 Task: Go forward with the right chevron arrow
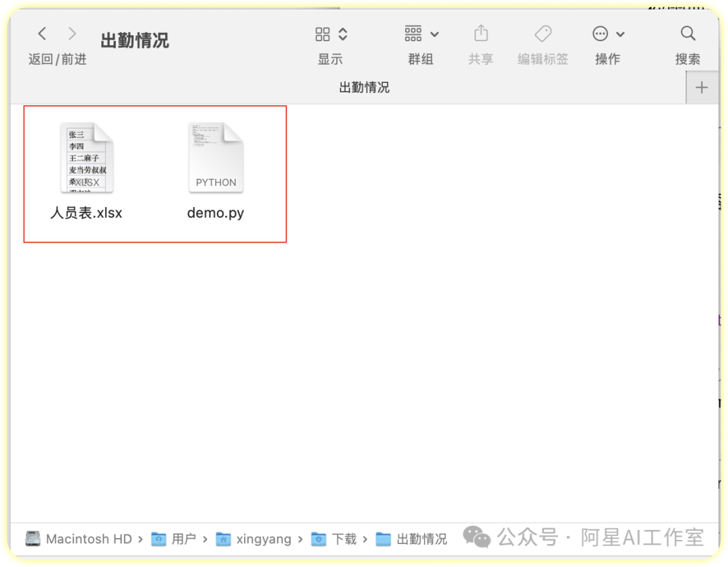click(x=71, y=34)
